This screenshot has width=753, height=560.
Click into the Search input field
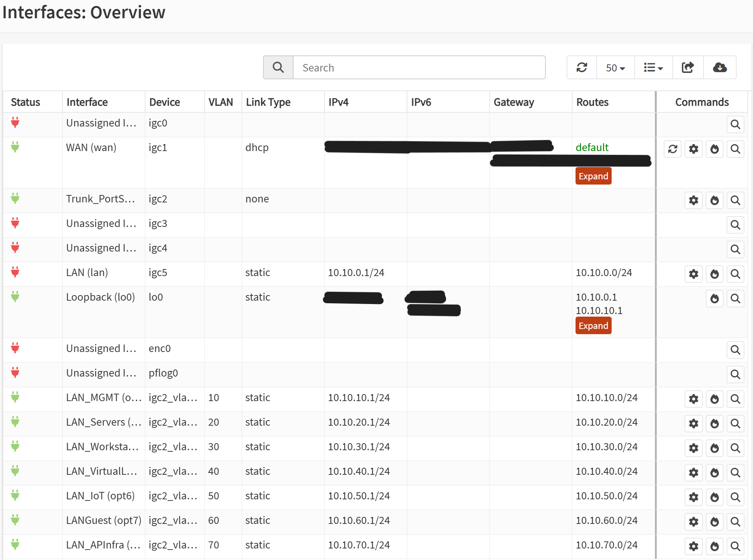tap(419, 68)
